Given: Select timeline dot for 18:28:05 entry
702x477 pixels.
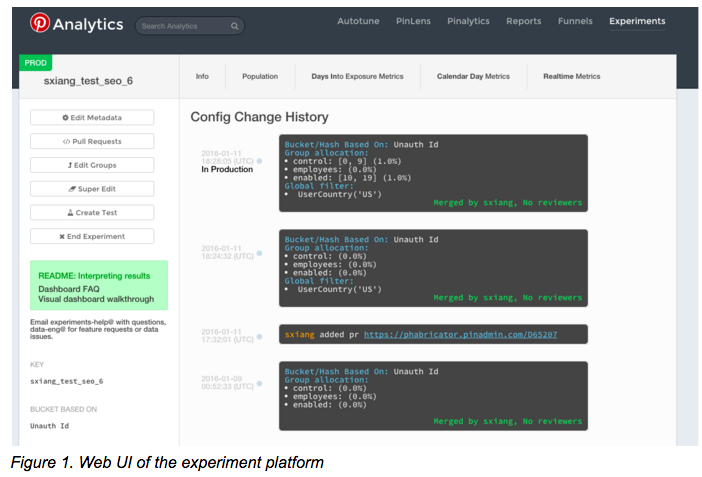Looking at the screenshot, I should tap(259, 161).
